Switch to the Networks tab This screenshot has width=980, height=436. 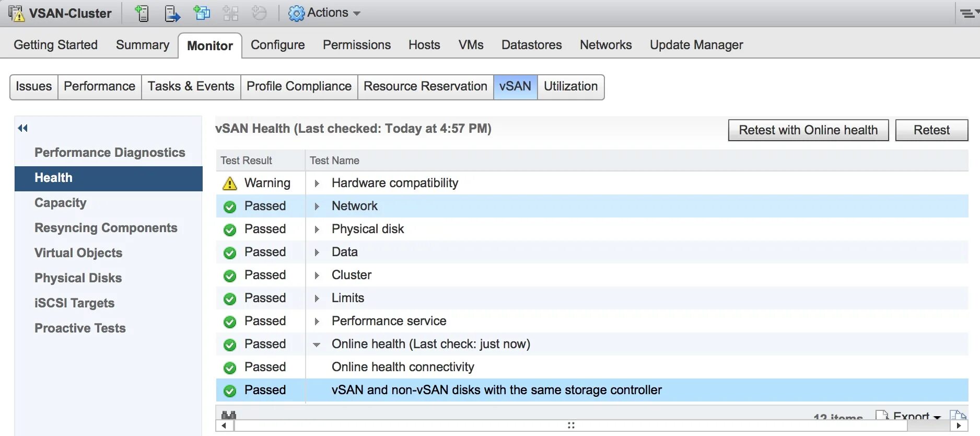pos(606,45)
